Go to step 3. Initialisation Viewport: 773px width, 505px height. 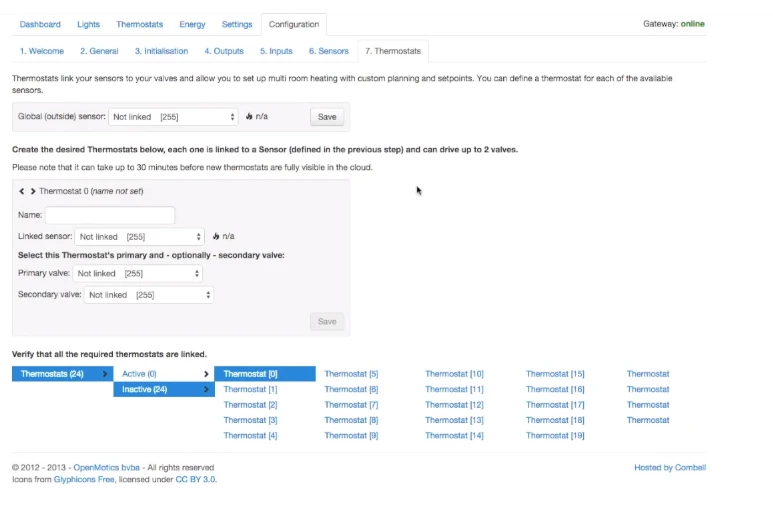point(161,51)
